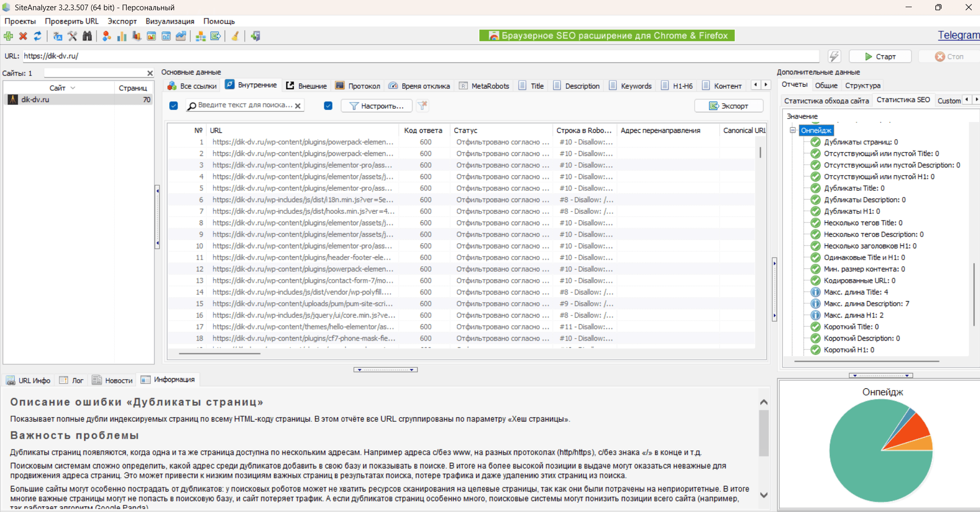980x512 pixels.
Task: Click the blue arrows rescan icon
Action: click(37, 36)
